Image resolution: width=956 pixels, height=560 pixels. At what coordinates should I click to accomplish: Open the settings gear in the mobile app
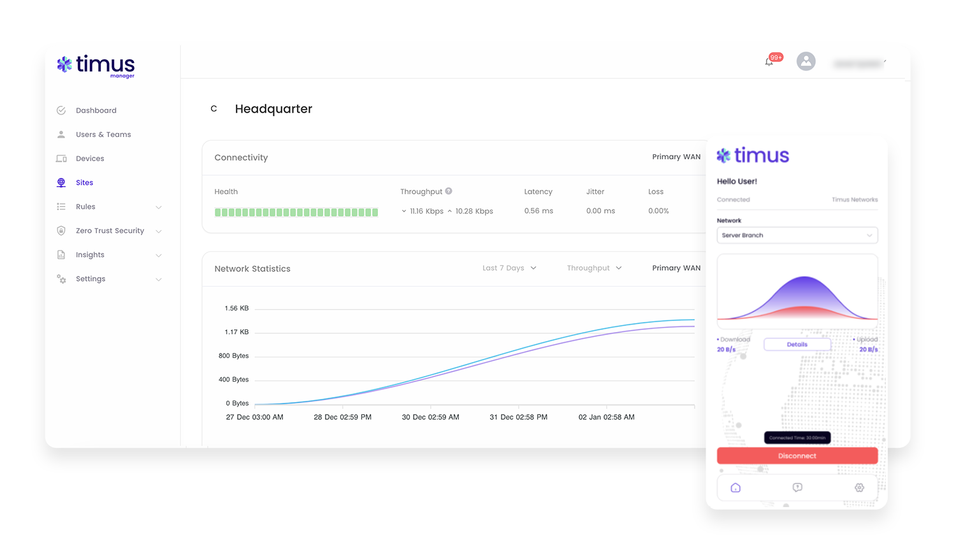point(859,487)
